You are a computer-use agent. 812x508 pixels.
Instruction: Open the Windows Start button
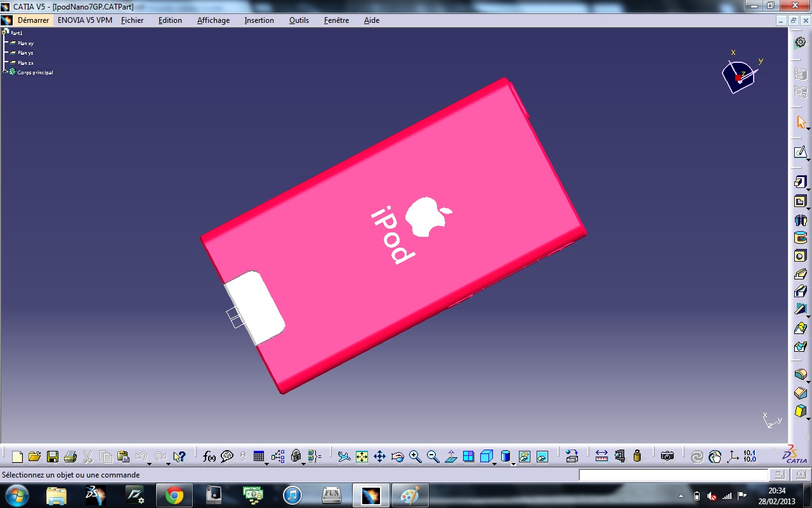(x=16, y=495)
